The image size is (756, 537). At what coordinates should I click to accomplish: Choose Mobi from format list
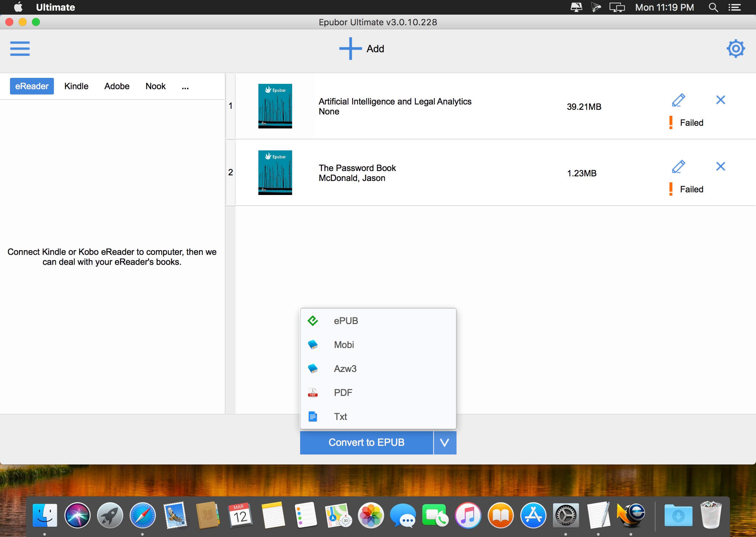[x=378, y=345]
